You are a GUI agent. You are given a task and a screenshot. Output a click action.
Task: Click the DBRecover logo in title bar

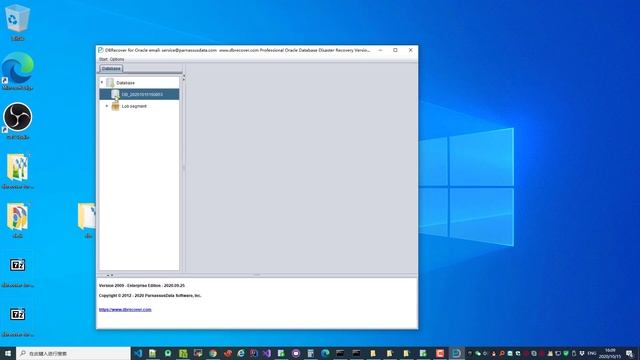(100, 50)
